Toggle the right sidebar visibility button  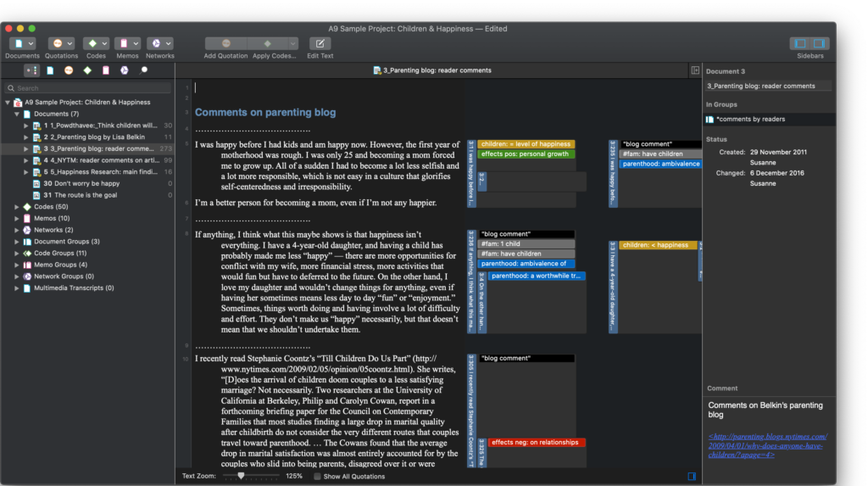pyautogui.click(x=819, y=43)
